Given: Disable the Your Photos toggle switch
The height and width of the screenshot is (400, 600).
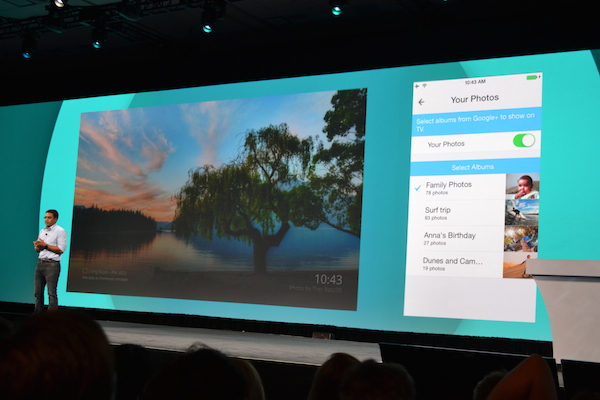Looking at the screenshot, I should tap(523, 141).
